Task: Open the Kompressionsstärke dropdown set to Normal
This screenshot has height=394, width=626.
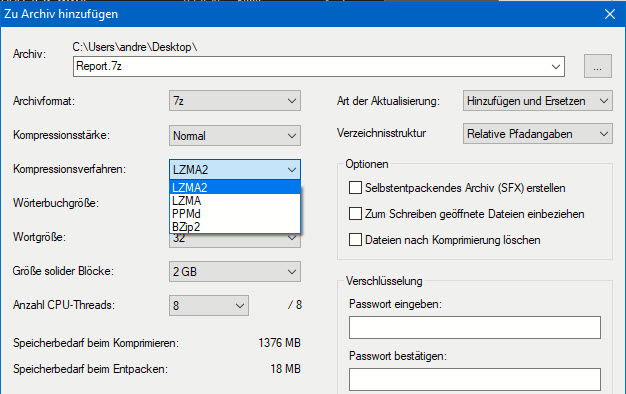Action: (235, 136)
